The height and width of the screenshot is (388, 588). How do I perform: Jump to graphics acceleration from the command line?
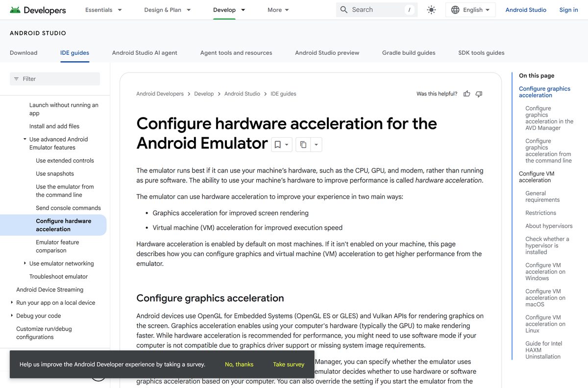coord(548,151)
